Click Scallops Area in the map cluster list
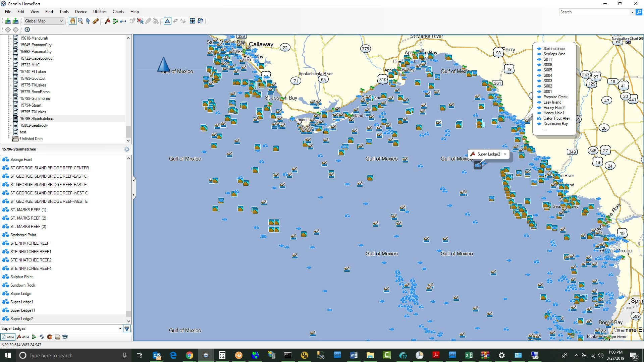644x362 pixels. coord(554,54)
